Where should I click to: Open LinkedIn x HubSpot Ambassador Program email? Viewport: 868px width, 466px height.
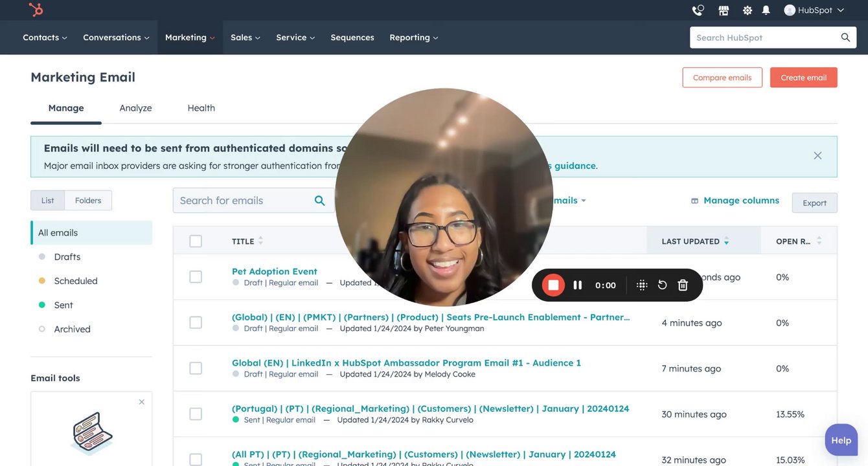click(406, 363)
